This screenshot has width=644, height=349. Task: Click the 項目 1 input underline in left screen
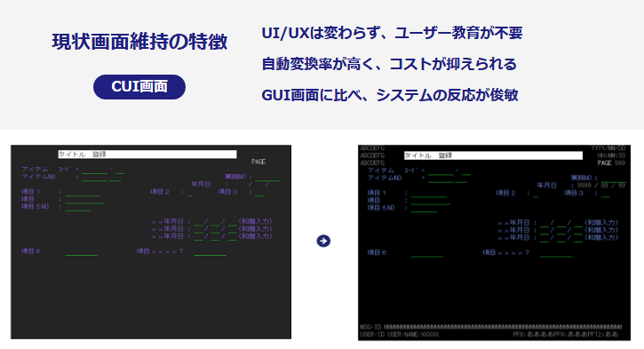coord(83,195)
